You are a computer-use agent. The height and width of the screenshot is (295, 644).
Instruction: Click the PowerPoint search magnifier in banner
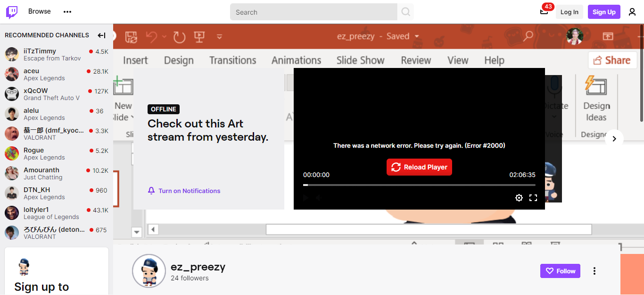pos(528,36)
